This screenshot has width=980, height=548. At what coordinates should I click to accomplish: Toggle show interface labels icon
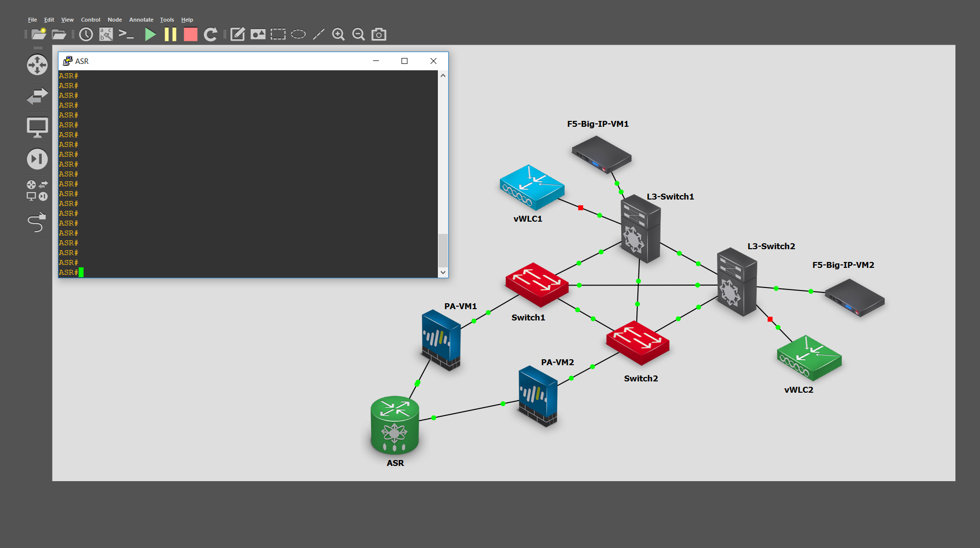coord(106,34)
